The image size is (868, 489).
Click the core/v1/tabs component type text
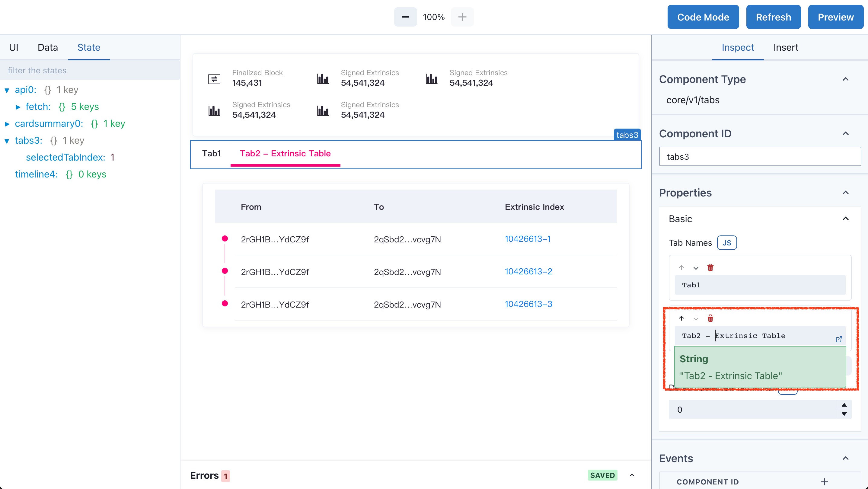(x=693, y=100)
